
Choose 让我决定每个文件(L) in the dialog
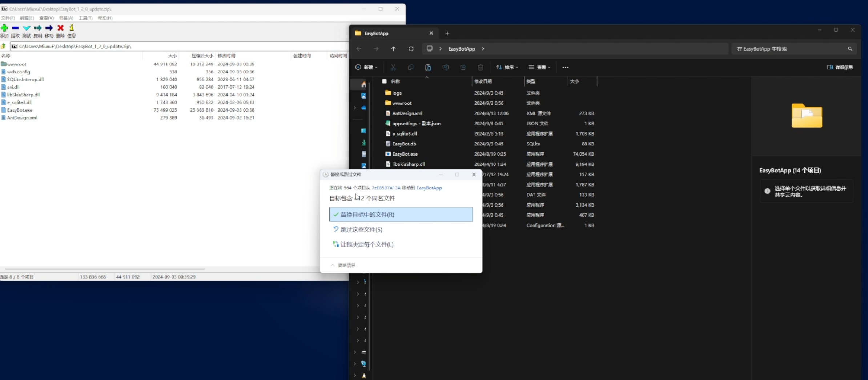[401, 244]
